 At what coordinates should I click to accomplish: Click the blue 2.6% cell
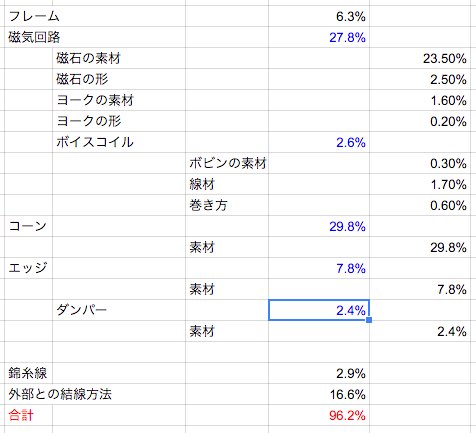(319, 142)
